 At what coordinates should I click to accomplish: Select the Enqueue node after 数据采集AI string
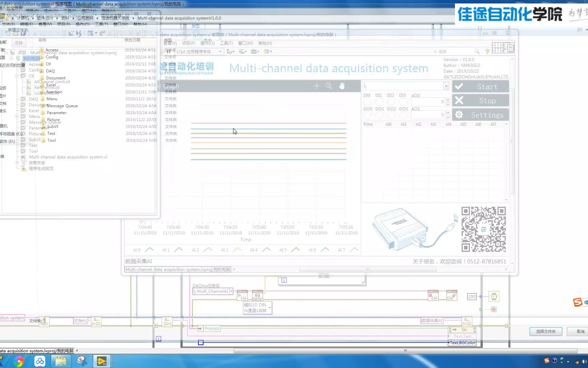coord(467,321)
